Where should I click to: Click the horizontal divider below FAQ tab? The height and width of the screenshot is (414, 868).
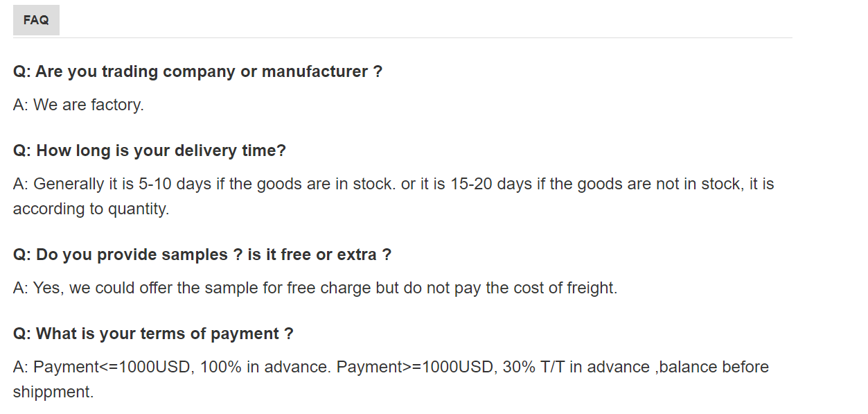[x=402, y=37]
